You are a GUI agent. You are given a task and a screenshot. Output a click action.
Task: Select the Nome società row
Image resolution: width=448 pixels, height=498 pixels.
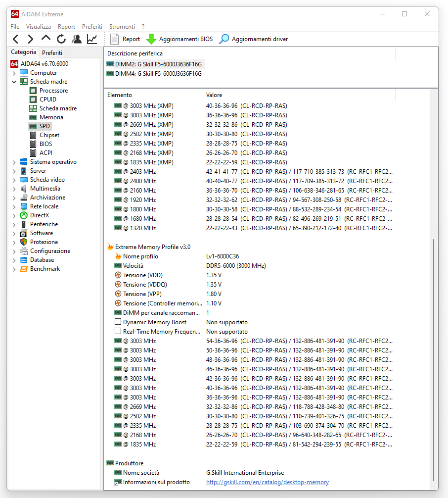click(251, 473)
